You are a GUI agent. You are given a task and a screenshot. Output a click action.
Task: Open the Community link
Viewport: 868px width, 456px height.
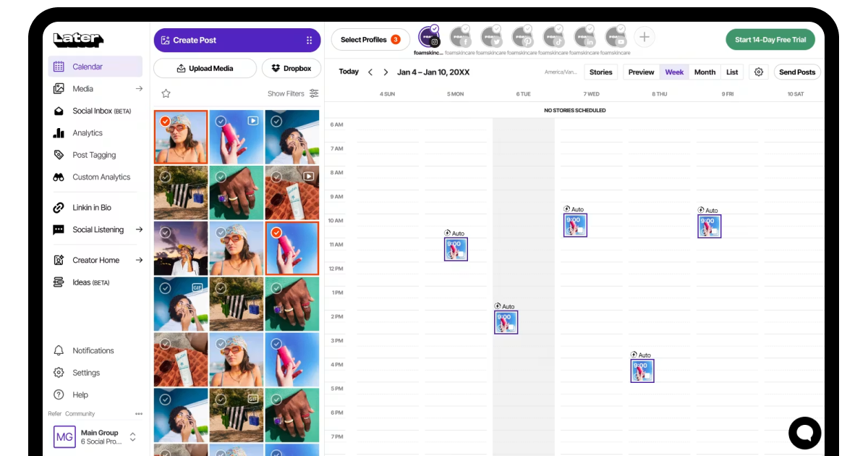click(x=80, y=414)
